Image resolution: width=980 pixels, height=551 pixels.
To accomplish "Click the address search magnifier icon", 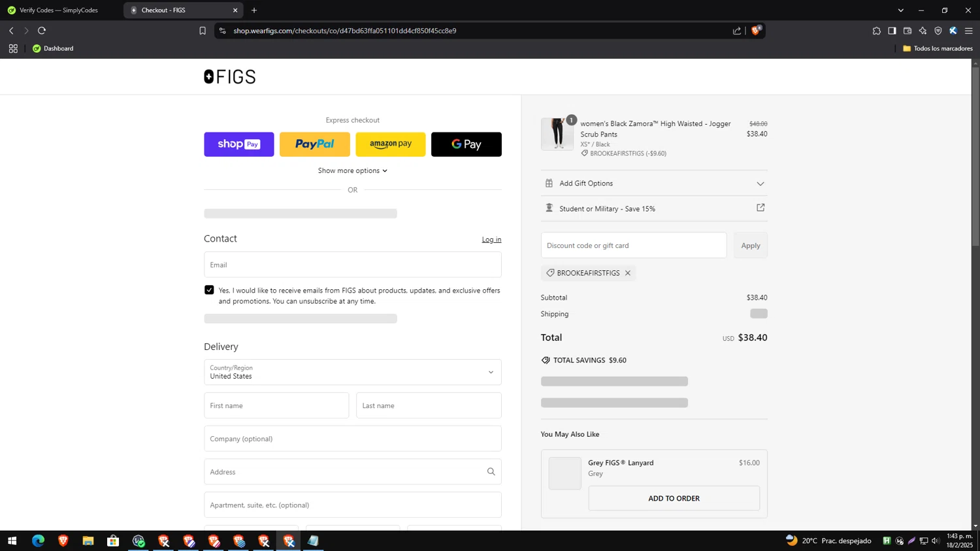I will pos(491,471).
